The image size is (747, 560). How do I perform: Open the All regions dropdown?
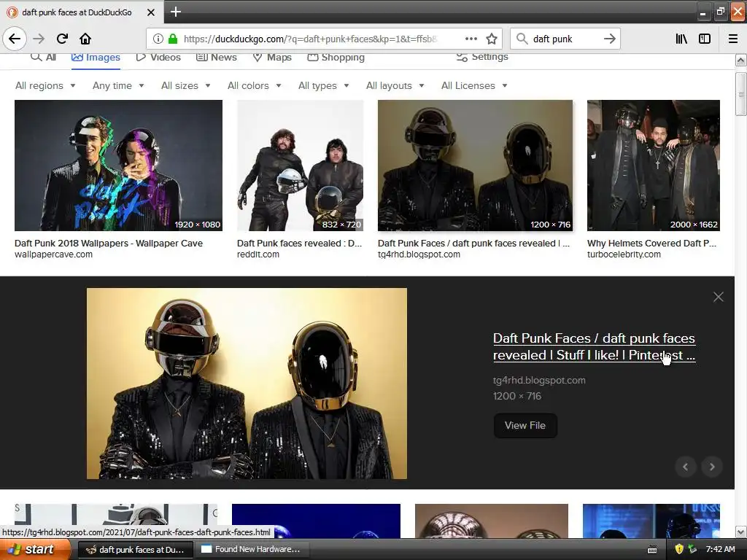45,86
